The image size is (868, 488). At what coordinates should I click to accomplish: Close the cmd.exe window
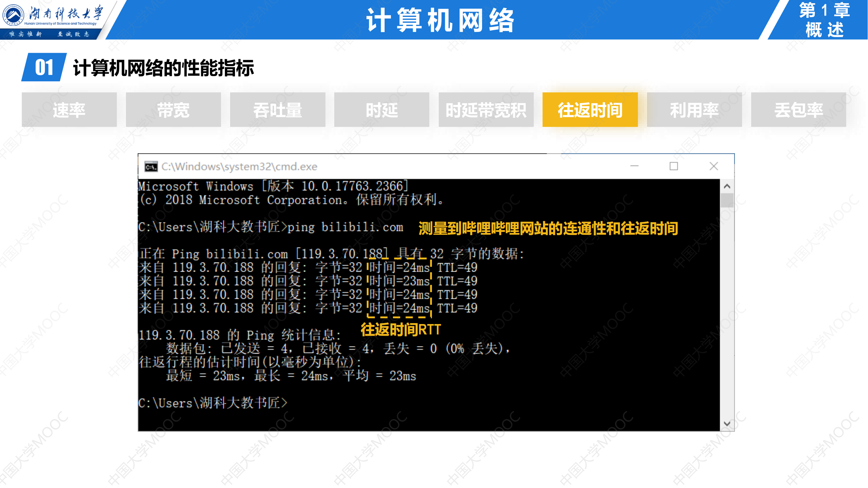click(714, 166)
